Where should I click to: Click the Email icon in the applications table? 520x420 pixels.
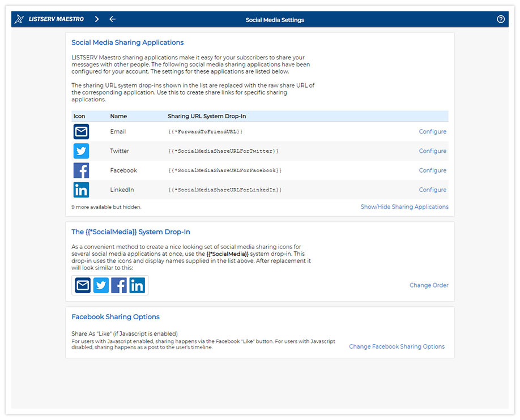point(81,131)
